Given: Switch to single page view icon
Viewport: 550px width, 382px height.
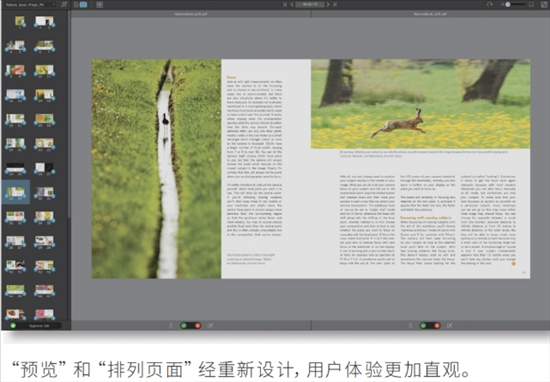Looking at the screenshot, I should pos(76,5).
